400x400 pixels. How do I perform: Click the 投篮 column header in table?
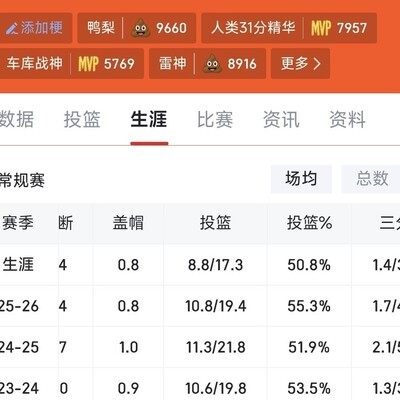pyautogui.click(x=215, y=223)
